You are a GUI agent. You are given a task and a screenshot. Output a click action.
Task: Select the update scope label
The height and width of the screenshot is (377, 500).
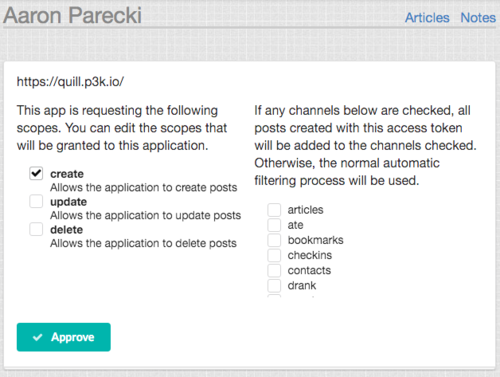(68, 202)
